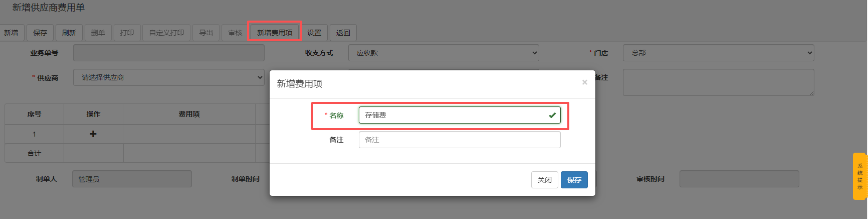Open the yellow 系统提示 side tab
The height and width of the screenshot is (219, 868).
point(859,176)
